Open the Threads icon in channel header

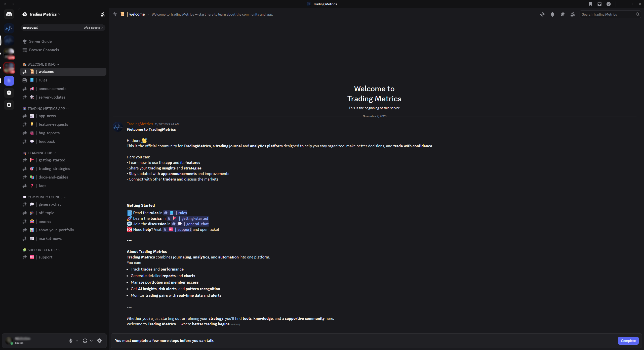point(542,14)
